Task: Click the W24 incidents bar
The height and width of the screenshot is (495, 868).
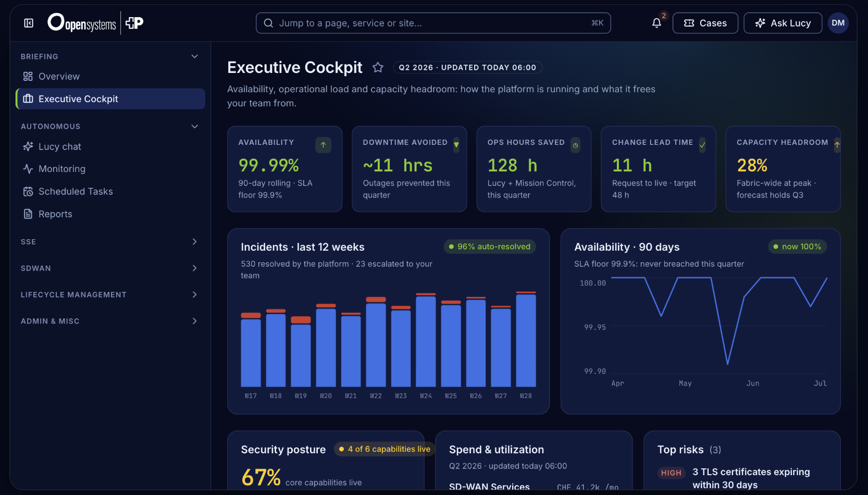Action: [x=426, y=340]
